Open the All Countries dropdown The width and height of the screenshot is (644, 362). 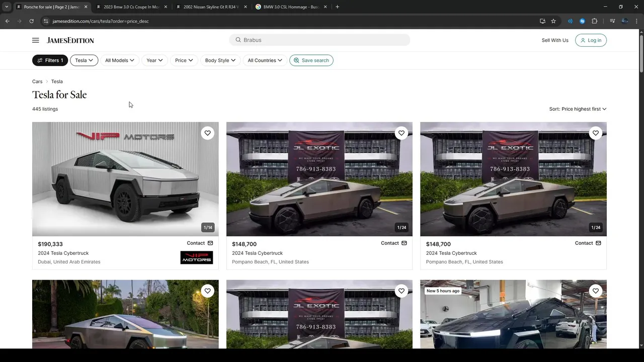coord(265,60)
